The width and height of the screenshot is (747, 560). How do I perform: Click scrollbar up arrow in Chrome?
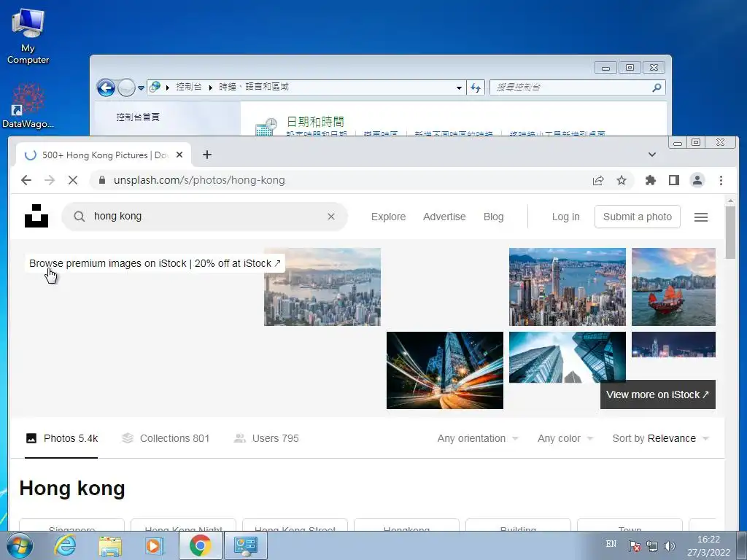point(730,201)
